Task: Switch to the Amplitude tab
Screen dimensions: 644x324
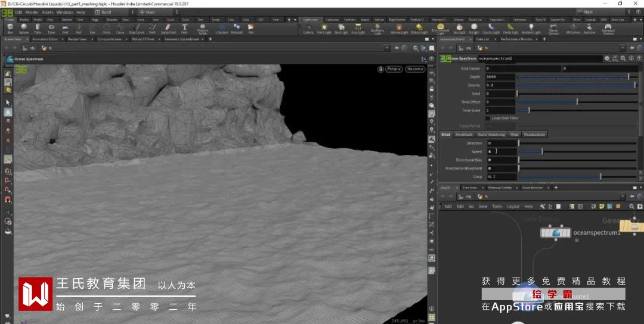Action: (x=464, y=135)
